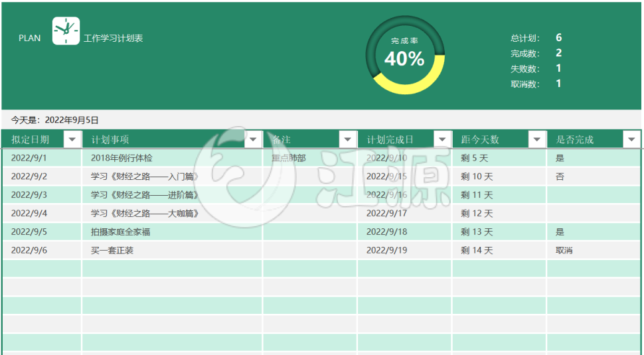Click the clock icon beside PLAN
The image size is (644, 355).
(x=66, y=31)
